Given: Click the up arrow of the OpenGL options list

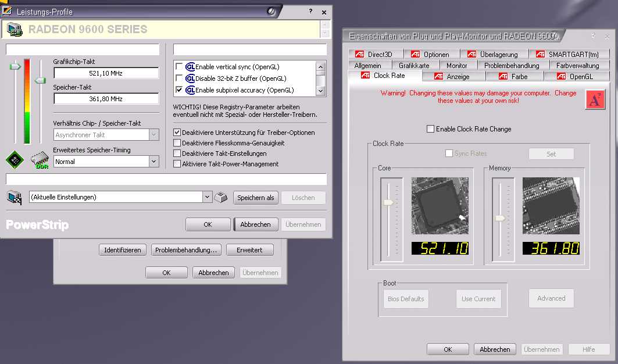Looking at the screenshot, I should click(320, 67).
